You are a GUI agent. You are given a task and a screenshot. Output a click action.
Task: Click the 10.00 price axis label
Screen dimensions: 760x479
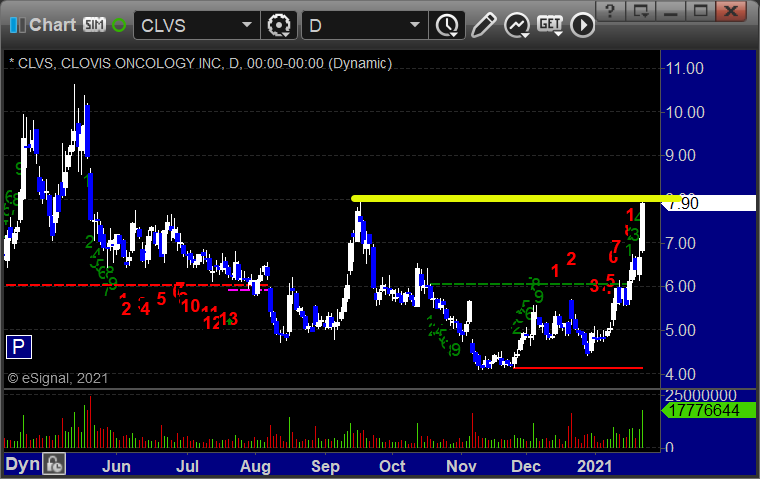point(685,112)
